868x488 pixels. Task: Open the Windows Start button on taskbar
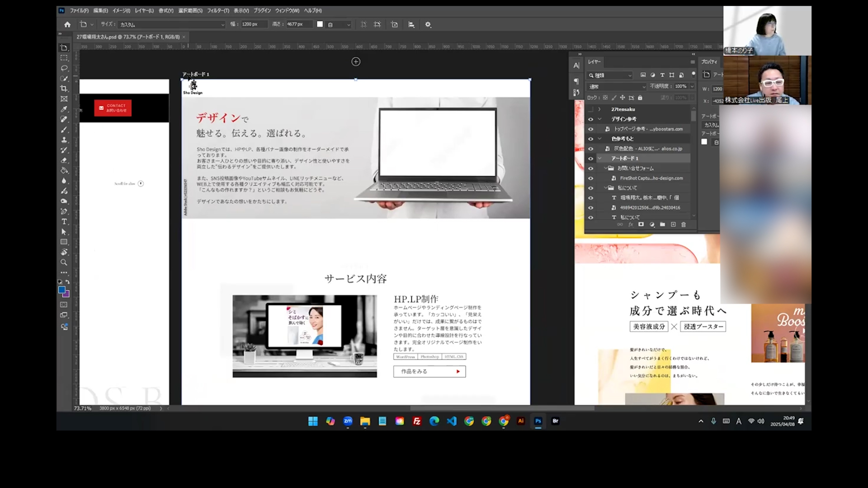[313, 421]
